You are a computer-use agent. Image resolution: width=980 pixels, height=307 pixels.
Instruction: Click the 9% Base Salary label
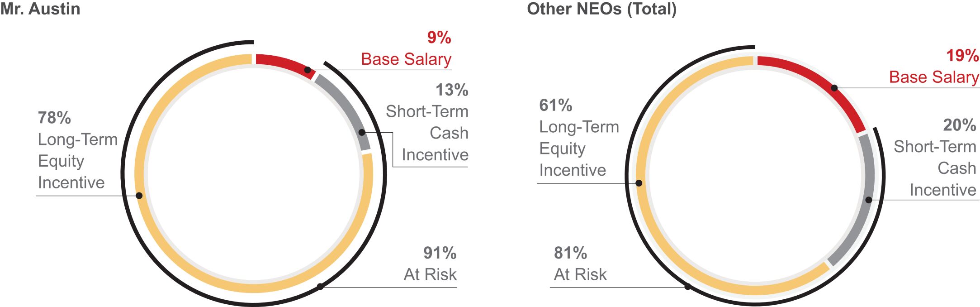coord(406,49)
